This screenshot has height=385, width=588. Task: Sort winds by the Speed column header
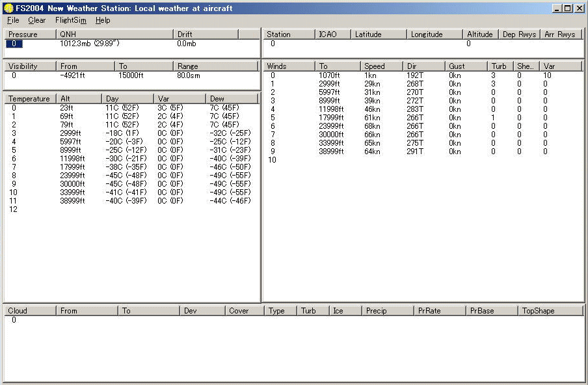(381, 66)
